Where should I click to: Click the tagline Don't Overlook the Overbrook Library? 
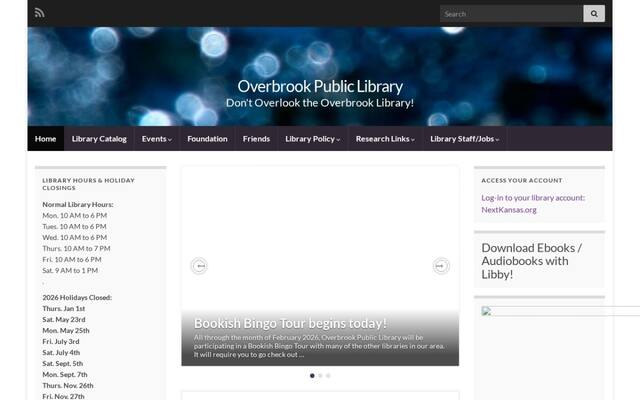[x=320, y=103]
